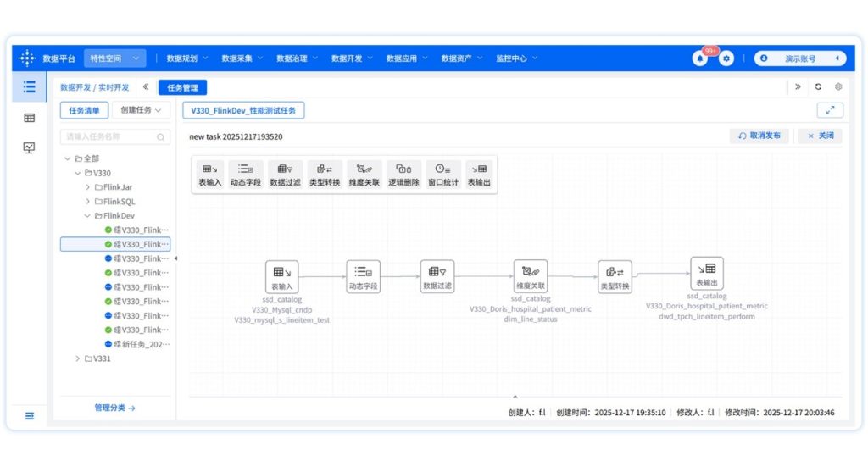Click the 表输入 tool in the component toolbar
868x472 pixels.
209,174
